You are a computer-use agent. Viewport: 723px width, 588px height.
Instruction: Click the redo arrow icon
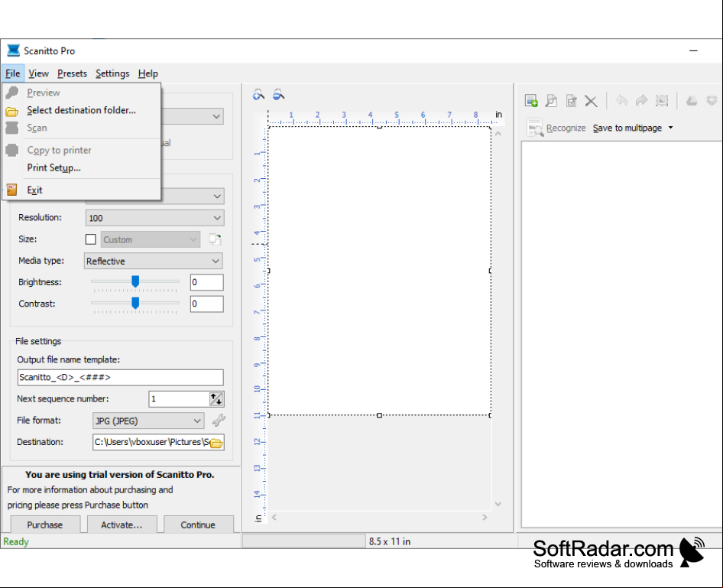pos(641,100)
